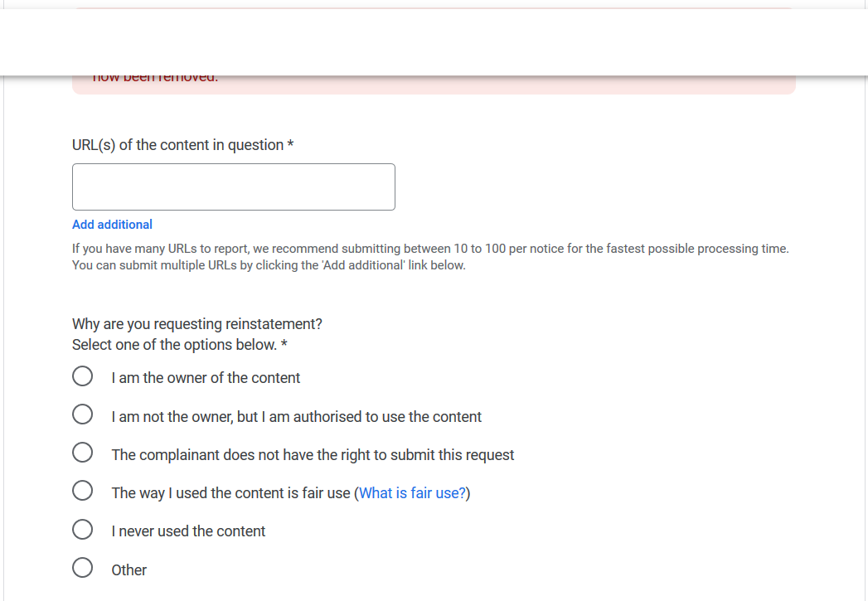Click the blank white header bar at top
This screenshot has height=601, width=868.
(x=434, y=41)
